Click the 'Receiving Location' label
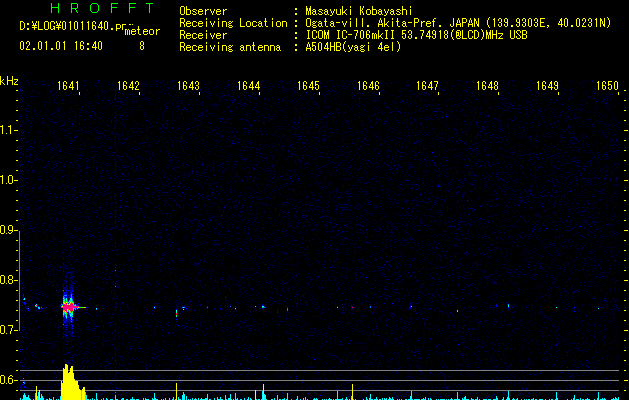Screen dimensions: 629x400 pos(233,23)
